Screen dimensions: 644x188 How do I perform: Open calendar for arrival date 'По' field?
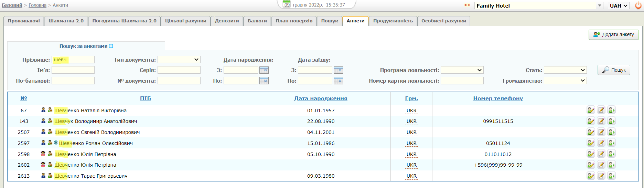(x=338, y=81)
